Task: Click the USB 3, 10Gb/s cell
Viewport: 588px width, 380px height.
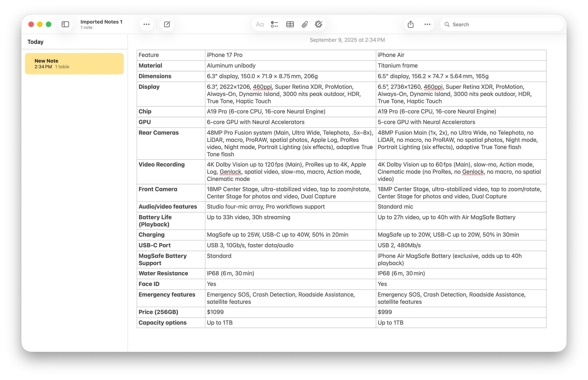Action: coord(290,245)
